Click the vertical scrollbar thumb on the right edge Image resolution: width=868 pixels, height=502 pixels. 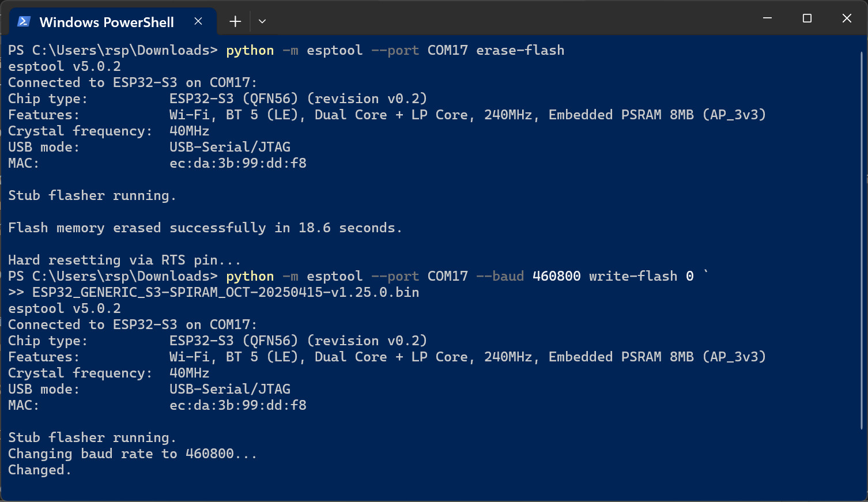pyautogui.click(x=862, y=240)
